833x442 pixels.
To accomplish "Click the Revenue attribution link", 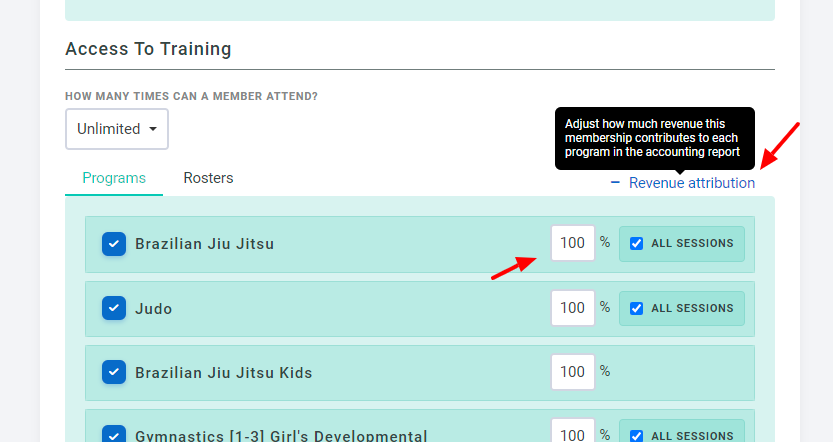I will point(692,183).
